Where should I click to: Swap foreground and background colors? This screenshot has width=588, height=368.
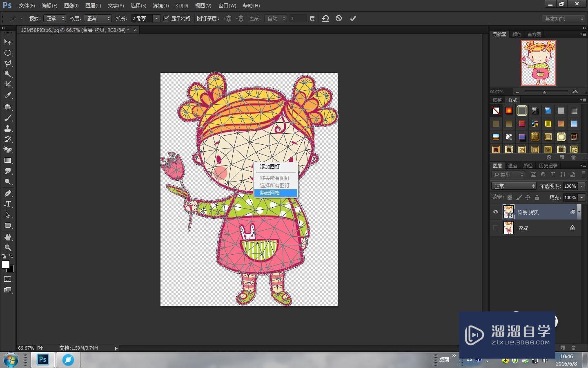pos(11,256)
